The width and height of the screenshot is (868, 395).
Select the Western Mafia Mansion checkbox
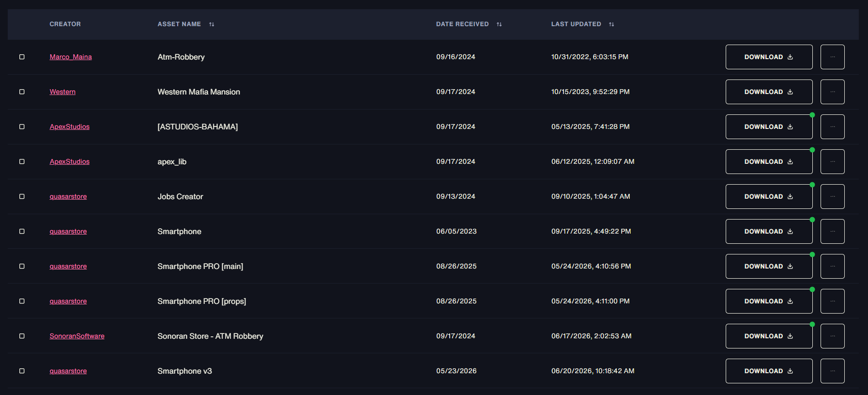click(x=22, y=92)
